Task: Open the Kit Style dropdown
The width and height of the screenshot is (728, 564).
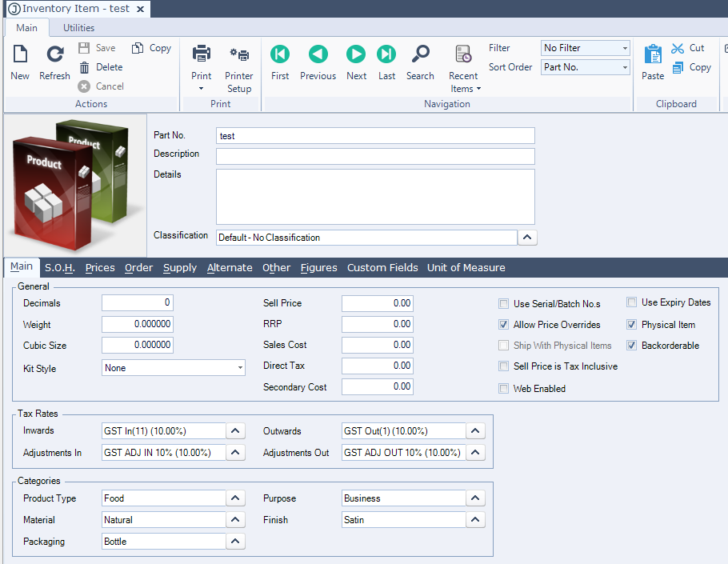Action: tap(240, 368)
